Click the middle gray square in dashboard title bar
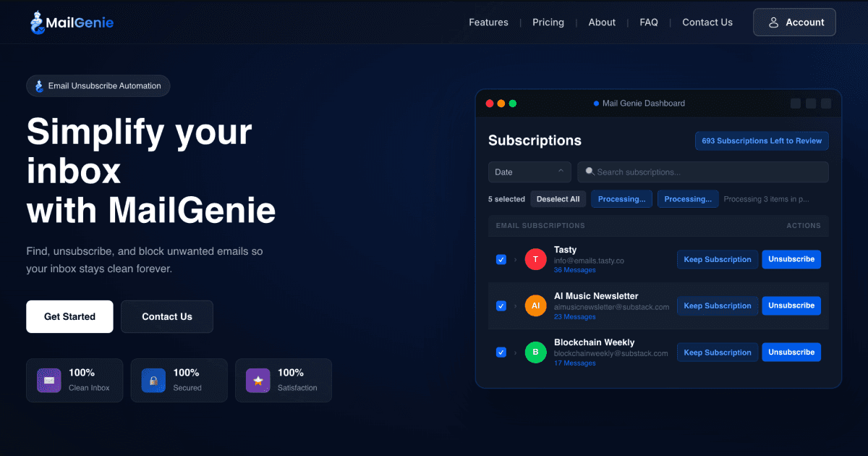Image resolution: width=868 pixels, height=456 pixels. click(811, 104)
